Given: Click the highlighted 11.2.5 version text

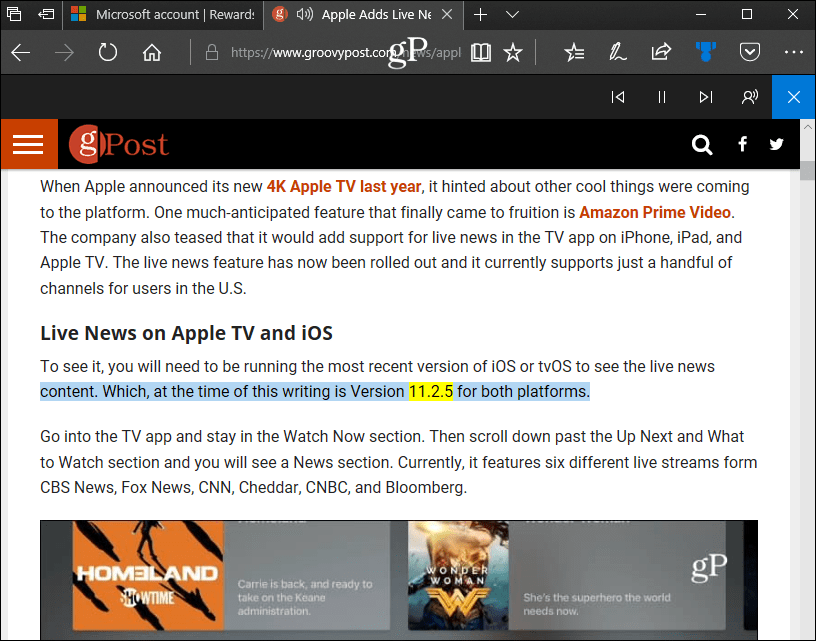Looking at the screenshot, I should pos(431,391).
